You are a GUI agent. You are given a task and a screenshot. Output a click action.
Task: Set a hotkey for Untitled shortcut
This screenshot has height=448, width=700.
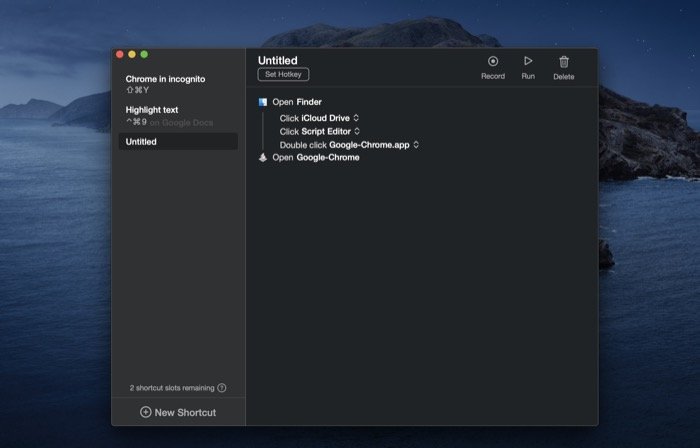click(x=283, y=75)
